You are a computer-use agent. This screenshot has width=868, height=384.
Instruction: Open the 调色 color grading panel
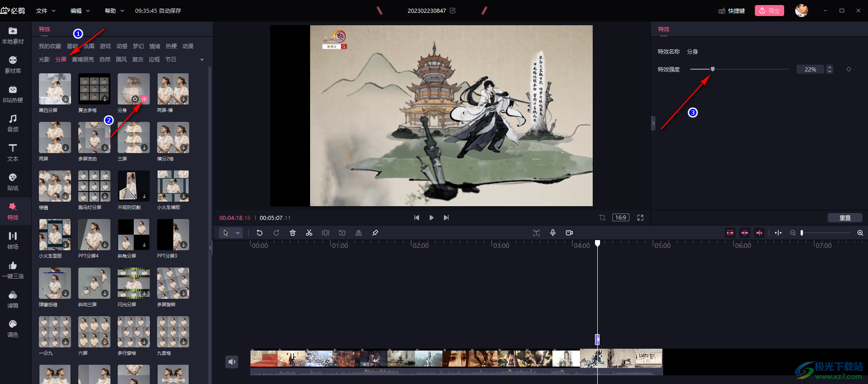(13, 329)
